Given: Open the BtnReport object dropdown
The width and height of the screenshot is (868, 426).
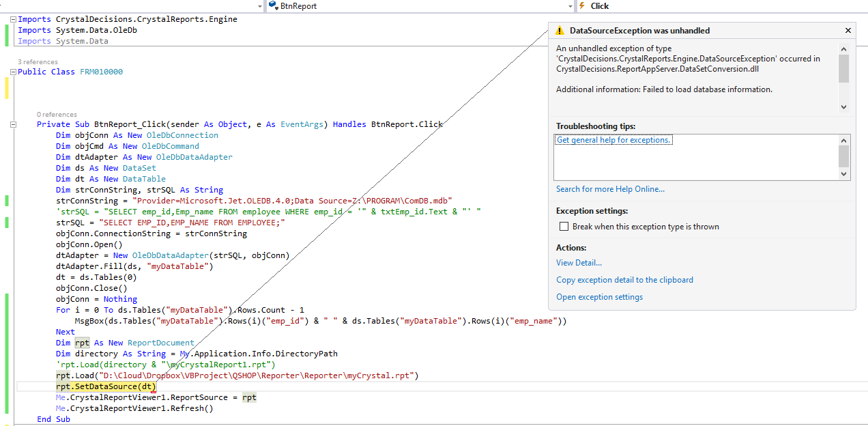Looking at the screenshot, I should 570,5.
